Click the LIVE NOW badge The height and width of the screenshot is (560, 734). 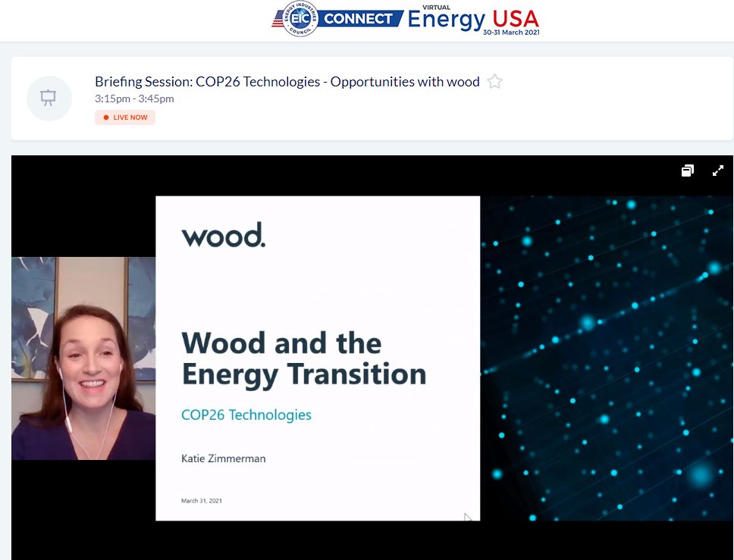click(125, 117)
